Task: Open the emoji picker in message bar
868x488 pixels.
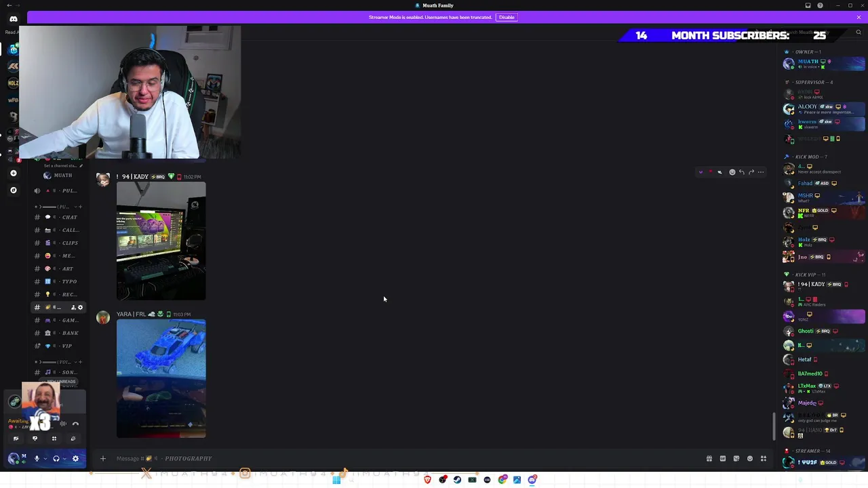Action: pos(750,459)
